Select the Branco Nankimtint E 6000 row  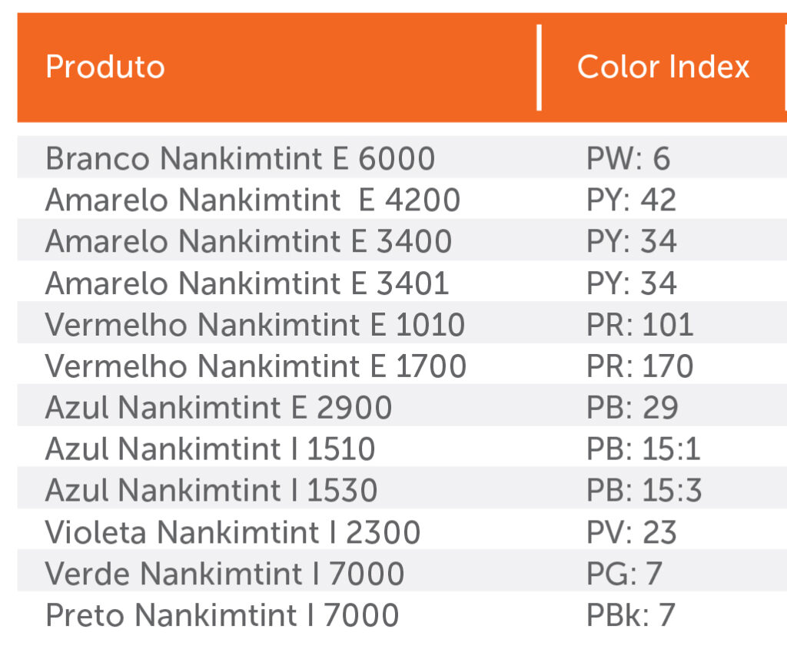tap(240, 159)
